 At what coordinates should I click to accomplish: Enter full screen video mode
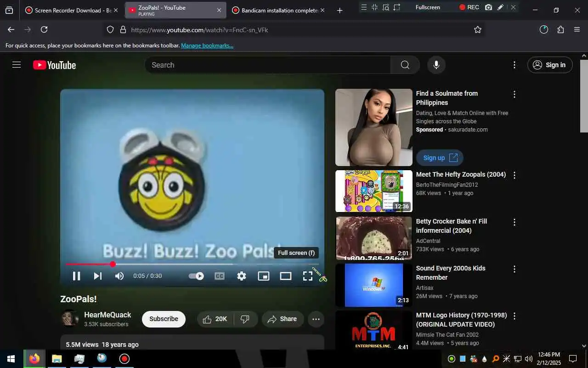(308, 276)
